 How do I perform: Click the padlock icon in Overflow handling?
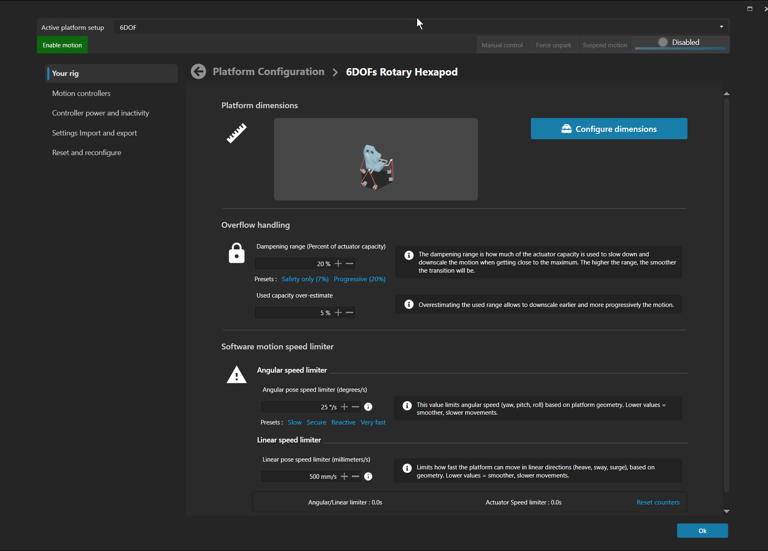pos(237,253)
